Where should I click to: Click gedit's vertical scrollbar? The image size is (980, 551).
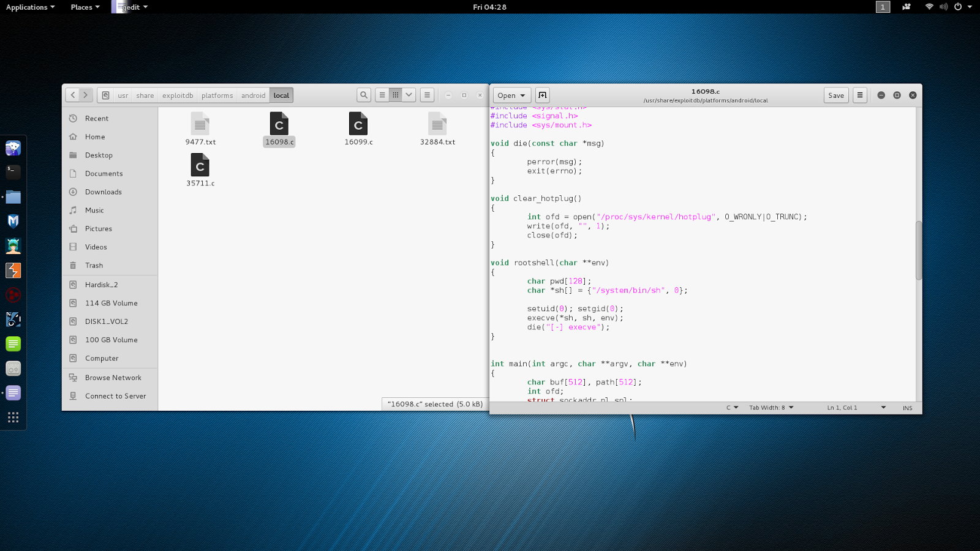coord(918,245)
